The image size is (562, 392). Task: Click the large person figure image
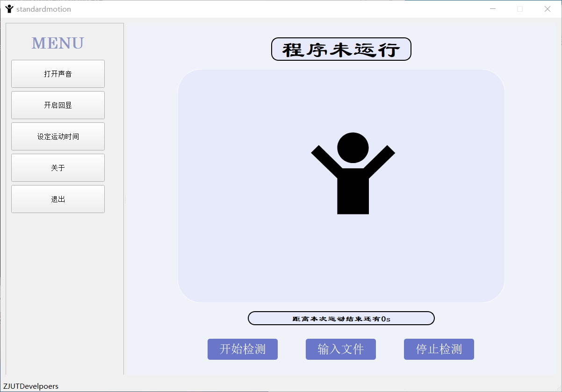point(353,173)
